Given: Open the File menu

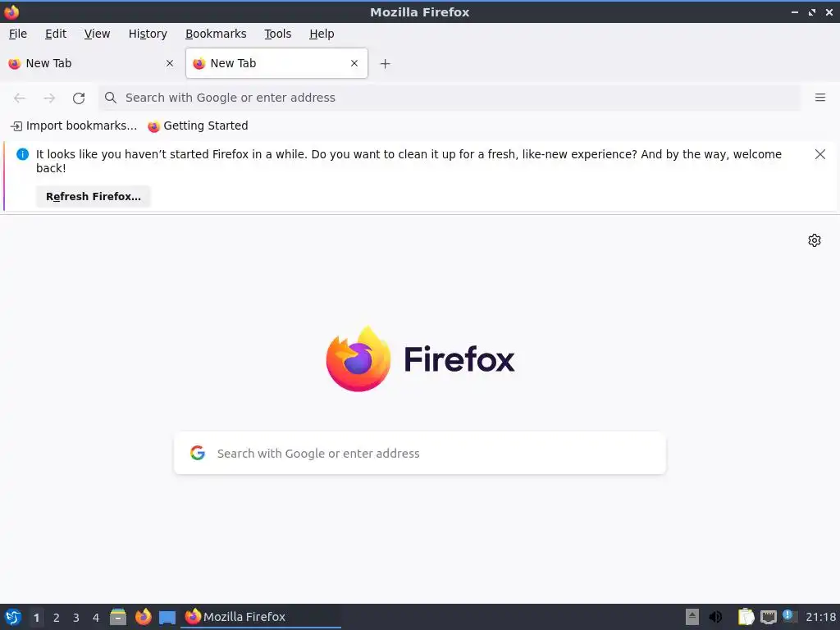Looking at the screenshot, I should (x=18, y=34).
